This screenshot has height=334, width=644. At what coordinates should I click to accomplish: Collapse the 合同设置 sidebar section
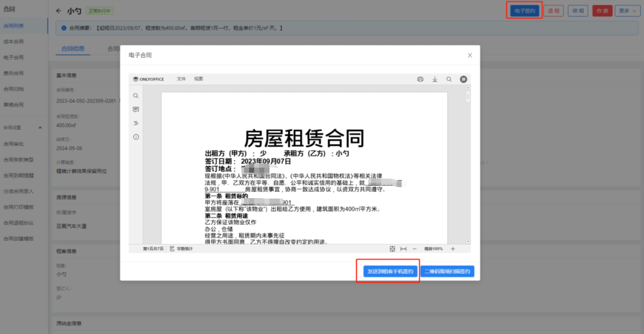click(40, 128)
